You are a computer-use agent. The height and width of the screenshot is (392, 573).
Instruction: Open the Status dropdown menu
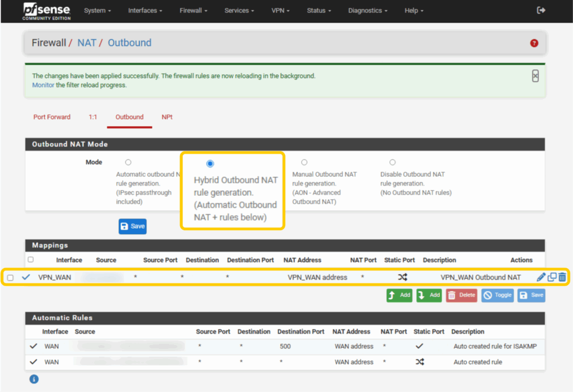318,11
